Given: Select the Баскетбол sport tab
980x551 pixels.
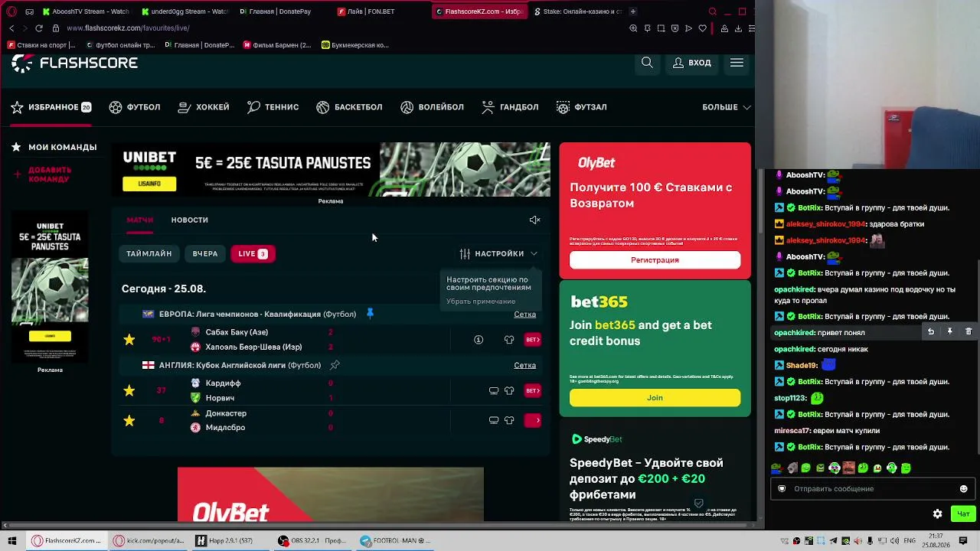Looking at the screenshot, I should (x=349, y=107).
